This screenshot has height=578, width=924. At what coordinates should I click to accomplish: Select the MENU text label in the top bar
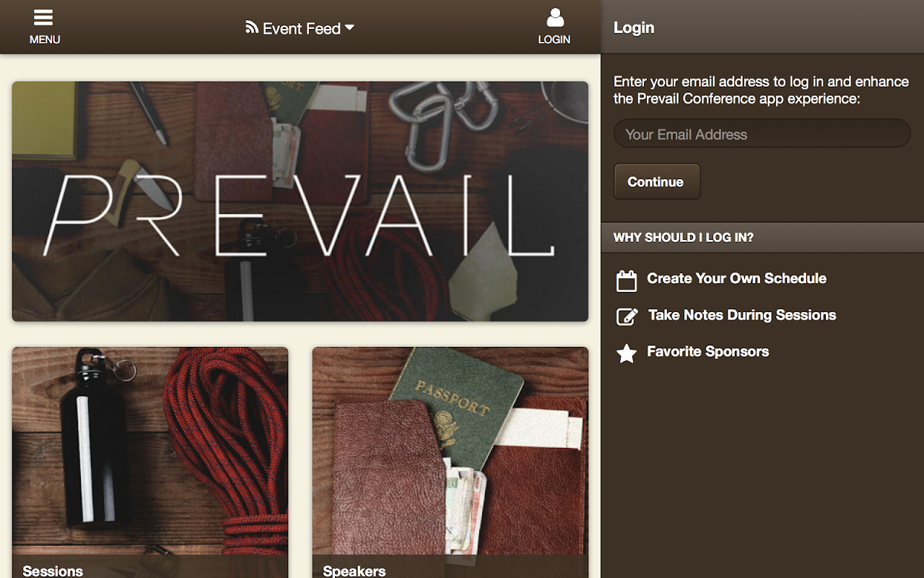[x=45, y=40]
